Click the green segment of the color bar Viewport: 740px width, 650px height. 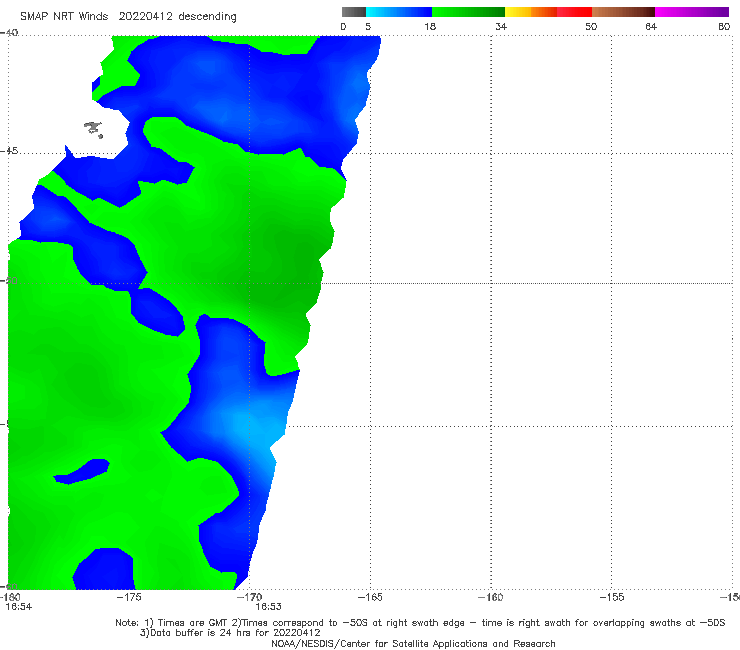point(468,12)
